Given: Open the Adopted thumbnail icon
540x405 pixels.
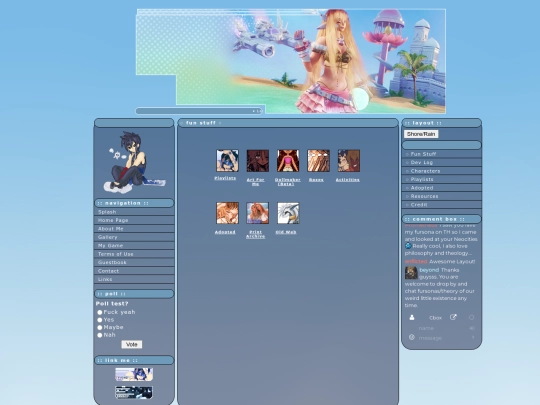Looking at the screenshot, I should coord(227,213).
